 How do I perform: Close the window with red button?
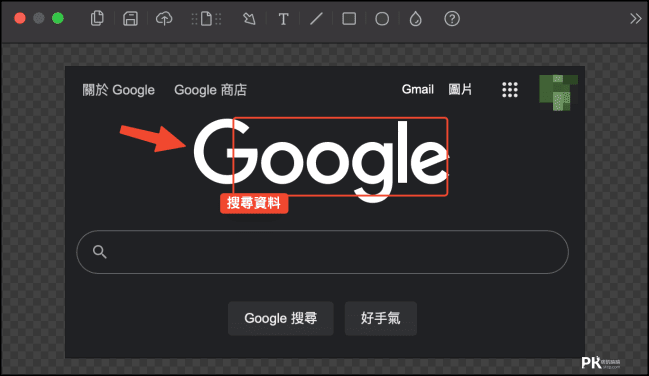pyautogui.click(x=20, y=18)
